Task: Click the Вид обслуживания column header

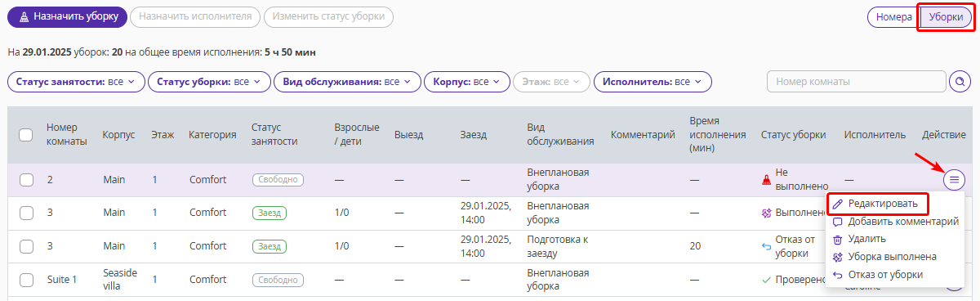Action: (x=560, y=135)
